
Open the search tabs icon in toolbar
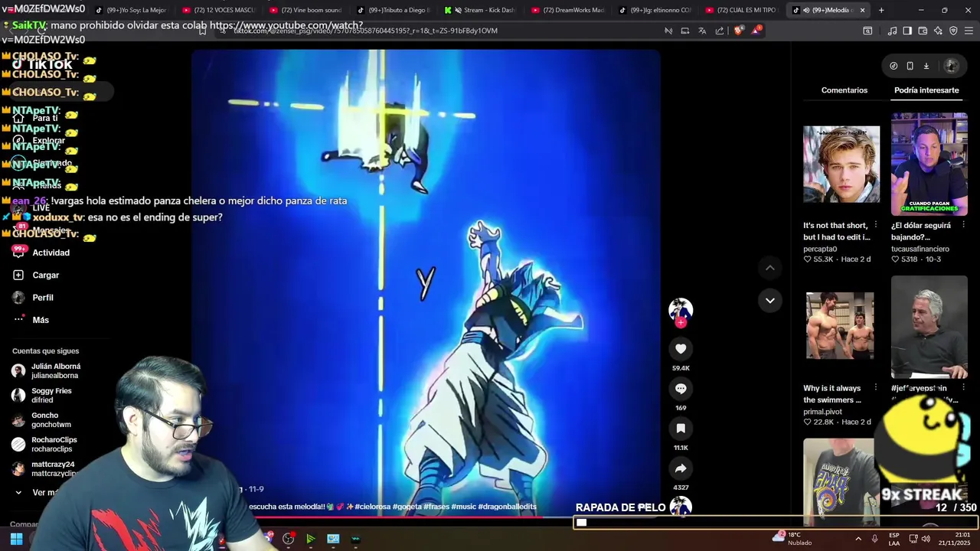click(x=867, y=31)
